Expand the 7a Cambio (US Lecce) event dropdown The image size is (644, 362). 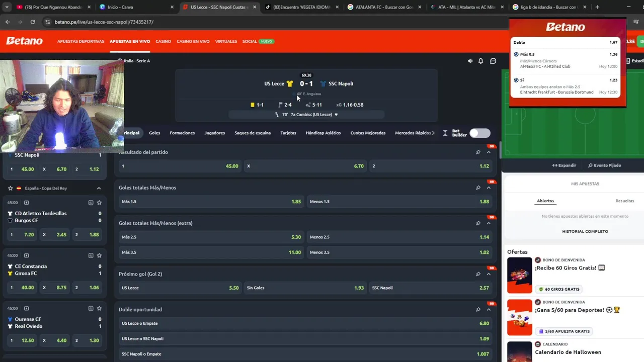pyautogui.click(x=336, y=115)
